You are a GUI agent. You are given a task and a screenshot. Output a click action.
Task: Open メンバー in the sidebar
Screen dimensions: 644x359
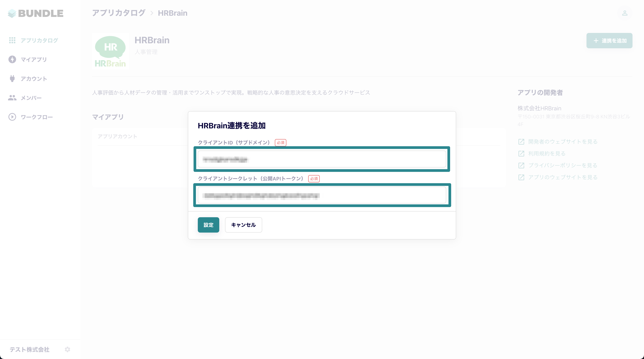click(31, 98)
